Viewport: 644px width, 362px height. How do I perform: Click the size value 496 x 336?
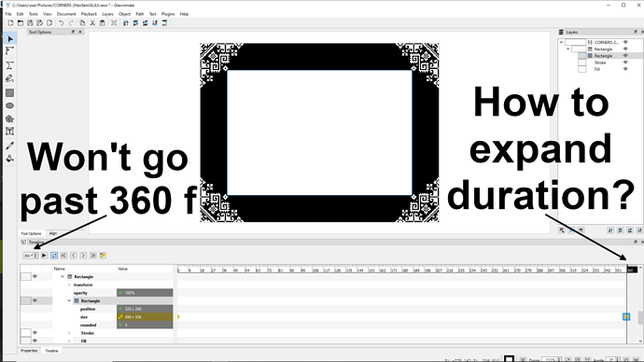click(145, 317)
